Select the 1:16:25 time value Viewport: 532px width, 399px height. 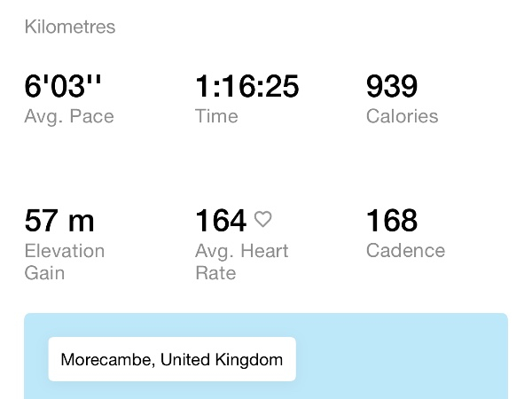(x=246, y=87)
